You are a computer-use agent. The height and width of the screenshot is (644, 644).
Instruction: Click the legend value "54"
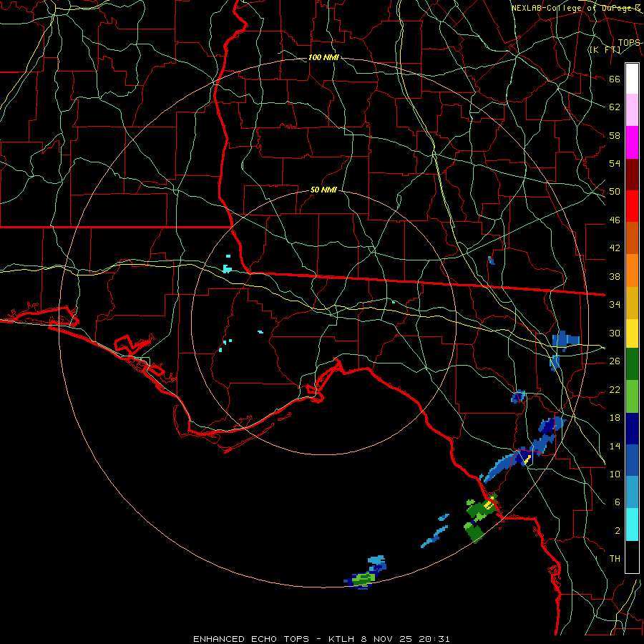tap(615, 163)
